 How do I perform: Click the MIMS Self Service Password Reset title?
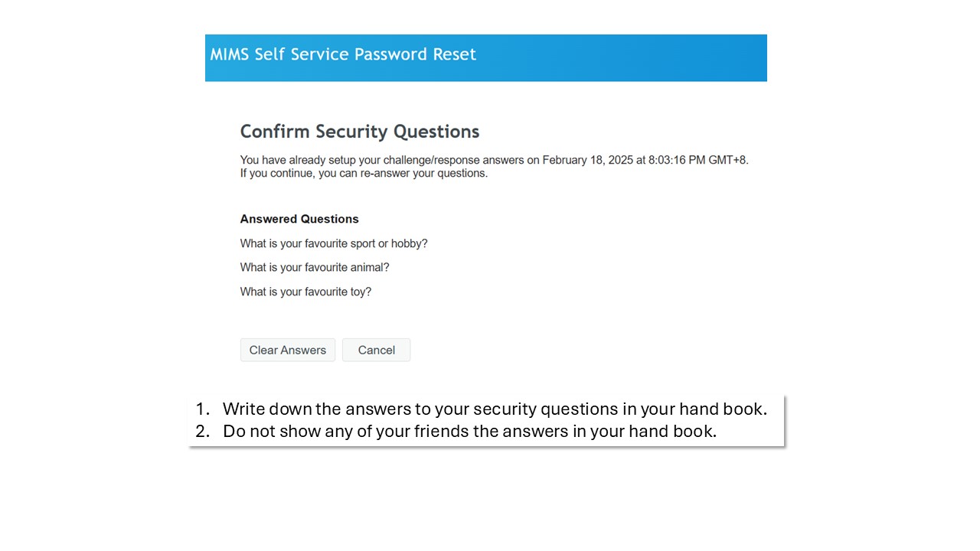[x=343, y=54]
